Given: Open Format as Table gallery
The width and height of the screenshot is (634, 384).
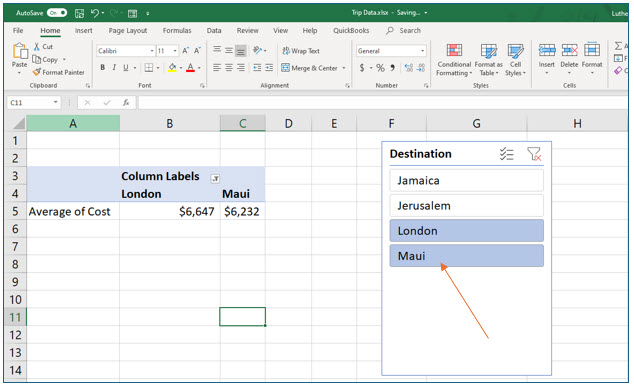Looking at the screenshot, I should (488, 59).
